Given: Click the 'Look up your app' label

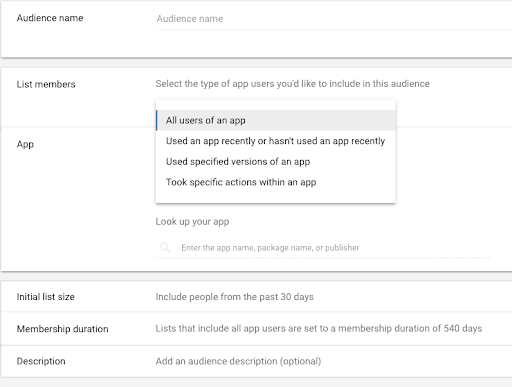Looking at the screenshot, I should tap(192, 222).
